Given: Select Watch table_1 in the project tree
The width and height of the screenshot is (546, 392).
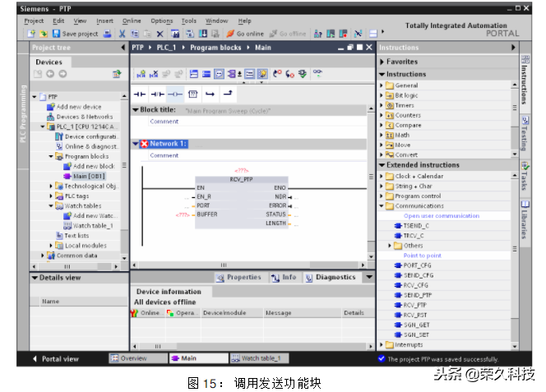Looking at the screenshot, I should point(89,226).
